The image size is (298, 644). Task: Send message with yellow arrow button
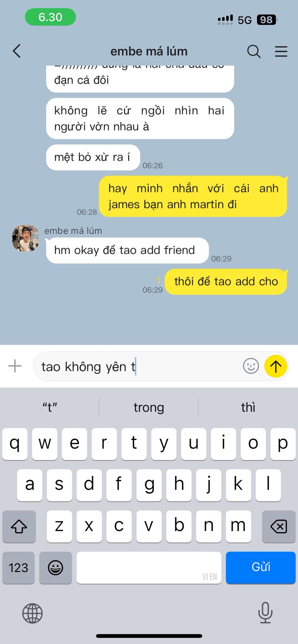tap(276, 366)
